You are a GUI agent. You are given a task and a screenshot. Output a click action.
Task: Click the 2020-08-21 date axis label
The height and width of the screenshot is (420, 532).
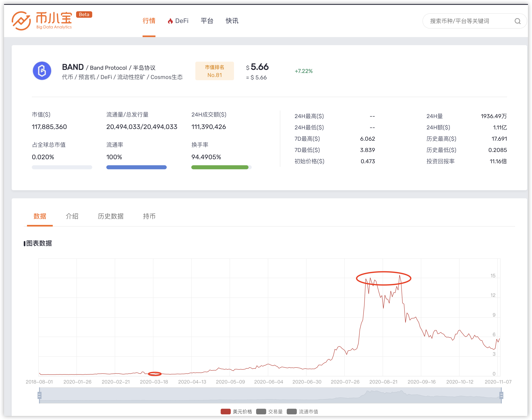[383, 382]
